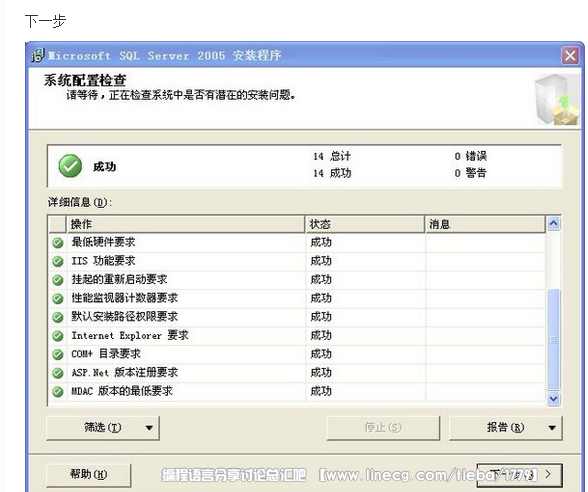Close the SQL Server 2005 setup window

point(570,56)
